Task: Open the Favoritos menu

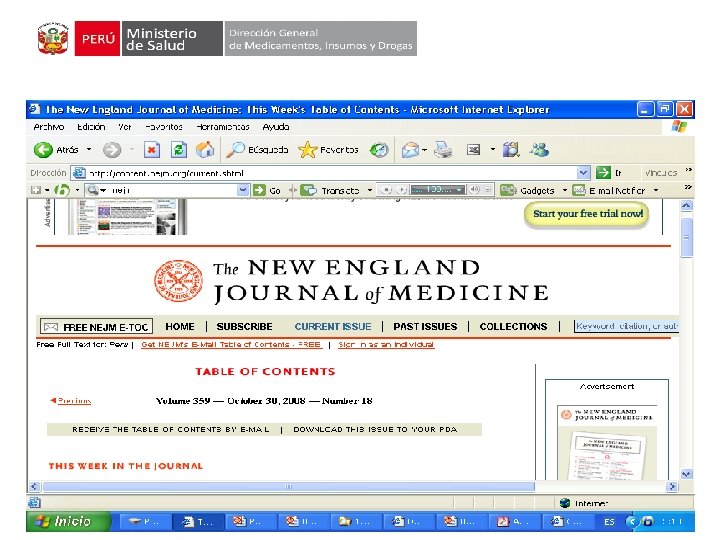Action: click(x=164, y=127)
